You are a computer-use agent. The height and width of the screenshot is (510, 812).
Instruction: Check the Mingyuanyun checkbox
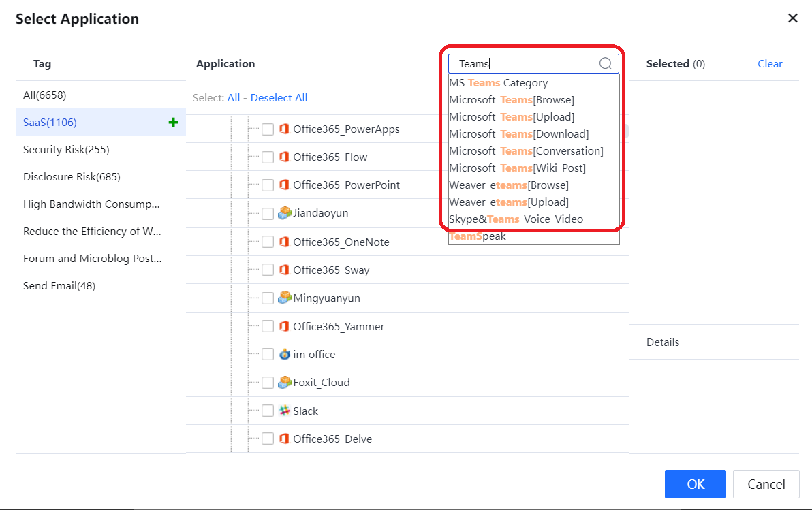[x=268, y=298]
